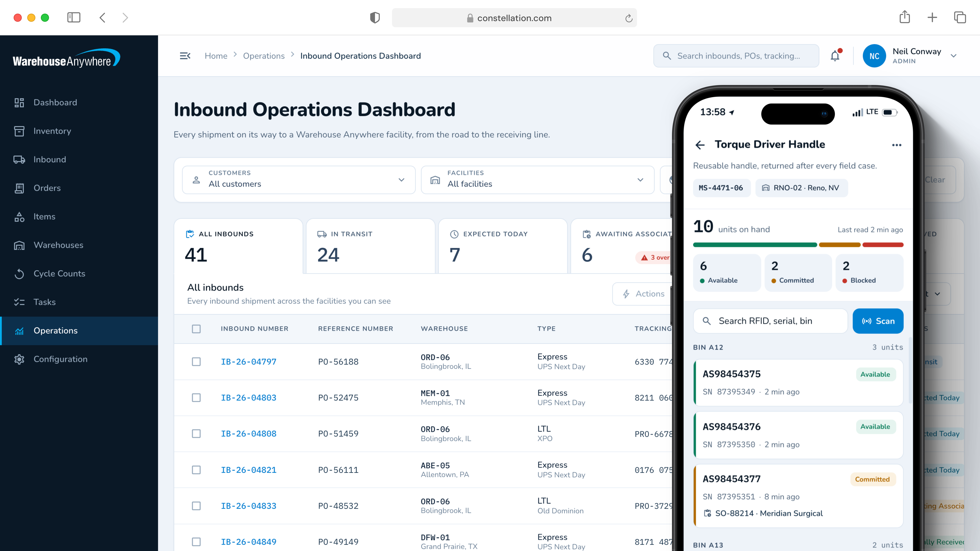Viewport: 980px width, 551px height.
Task: Open the phone's three-dot more menu
Action: point(897,145)
